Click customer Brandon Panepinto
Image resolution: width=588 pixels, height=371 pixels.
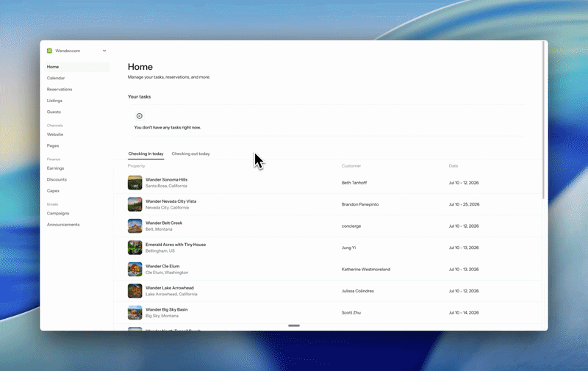coord(360,204)
